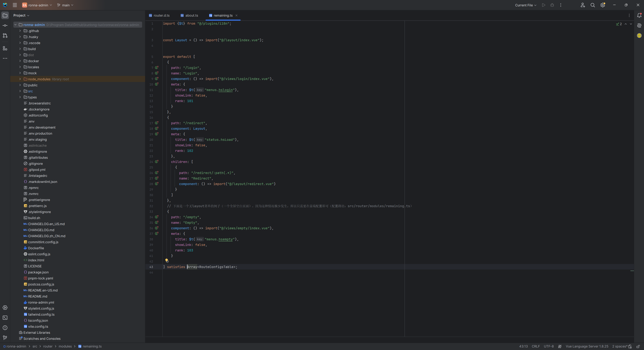
Task: Select package.json in project tree
Action: (38, 272)
